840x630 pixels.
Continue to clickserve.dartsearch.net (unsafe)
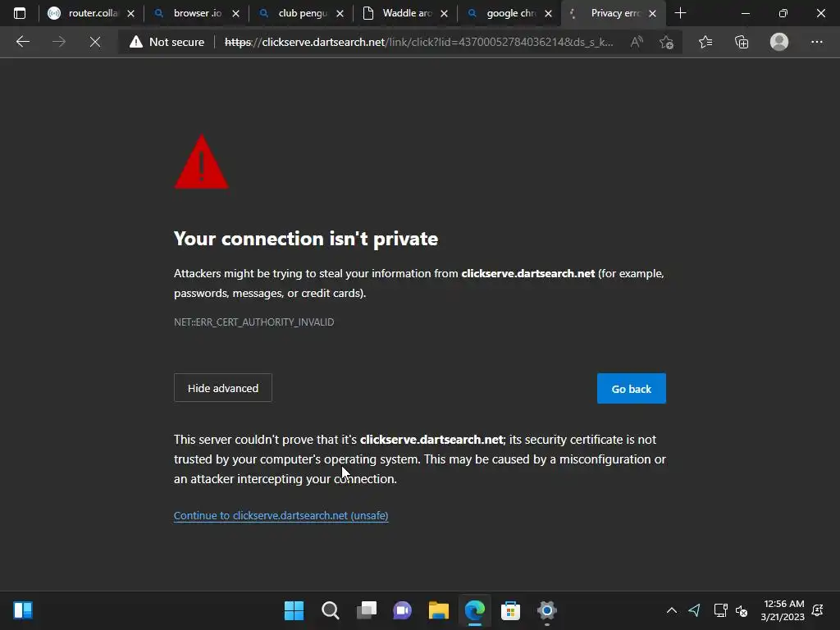(281, 515)
